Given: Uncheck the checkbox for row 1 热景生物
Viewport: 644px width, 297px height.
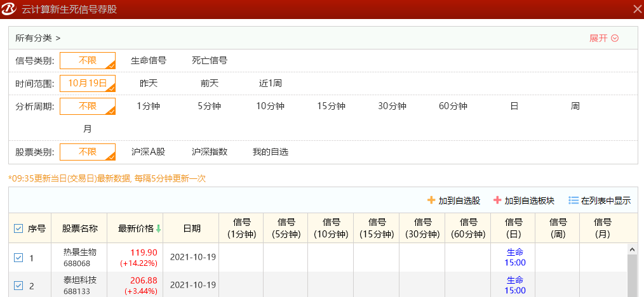Looking at the screenshot, I should click(x=18, y=258).
